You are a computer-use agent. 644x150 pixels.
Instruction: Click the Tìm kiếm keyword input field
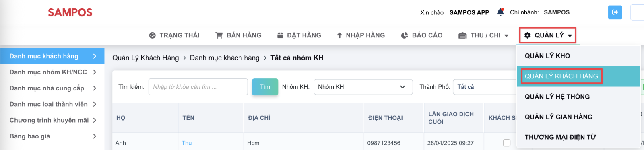[198, 87]
